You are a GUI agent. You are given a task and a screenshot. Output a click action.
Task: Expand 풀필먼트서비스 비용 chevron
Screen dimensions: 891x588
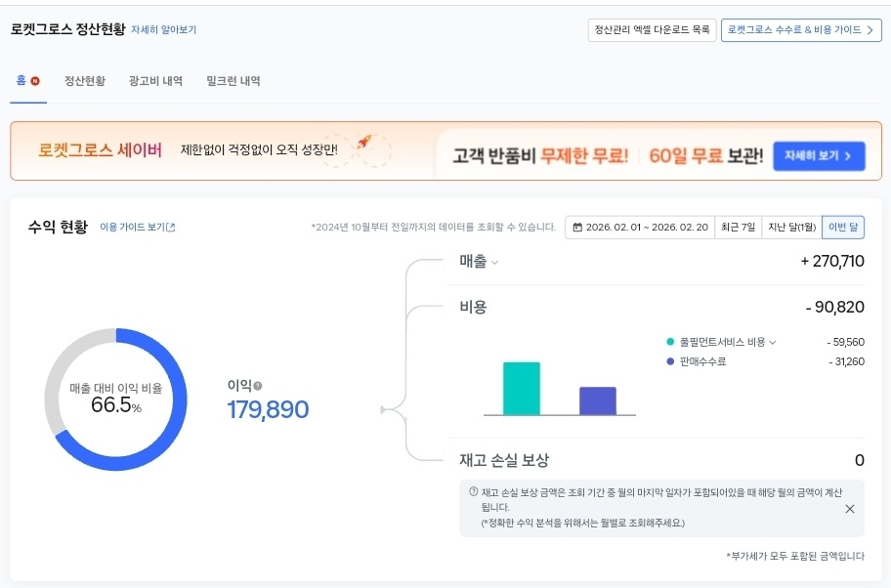tap(772, 342)
